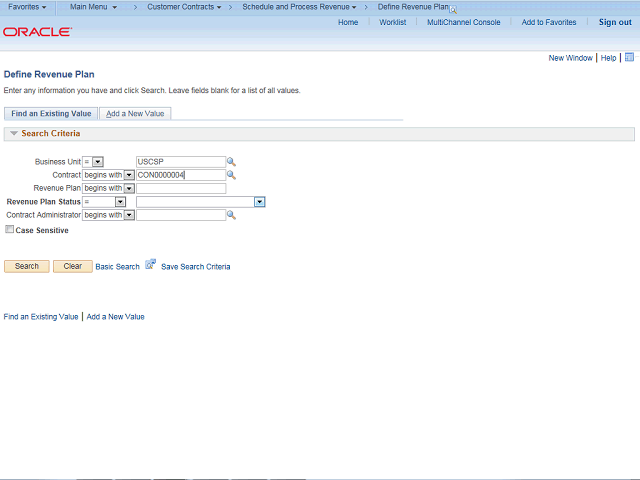Focus the Revenue Plan input field
Viewport: 640px width, 480px height.
coord(181,188)
